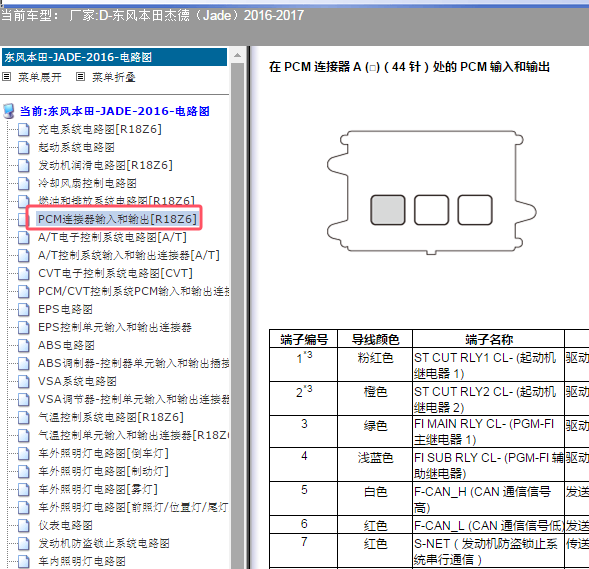Open ABS调制器-控制器单元输入和输出 entry
589x569 pixels.
pyautogui.click(x=134, y=364)
